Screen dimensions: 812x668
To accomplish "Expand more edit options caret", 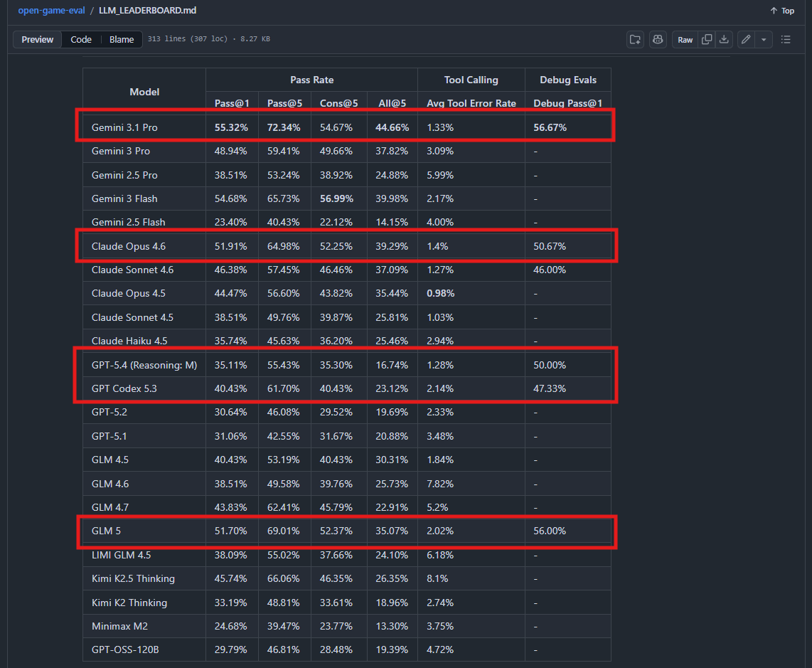I will [x=764, y=39].
